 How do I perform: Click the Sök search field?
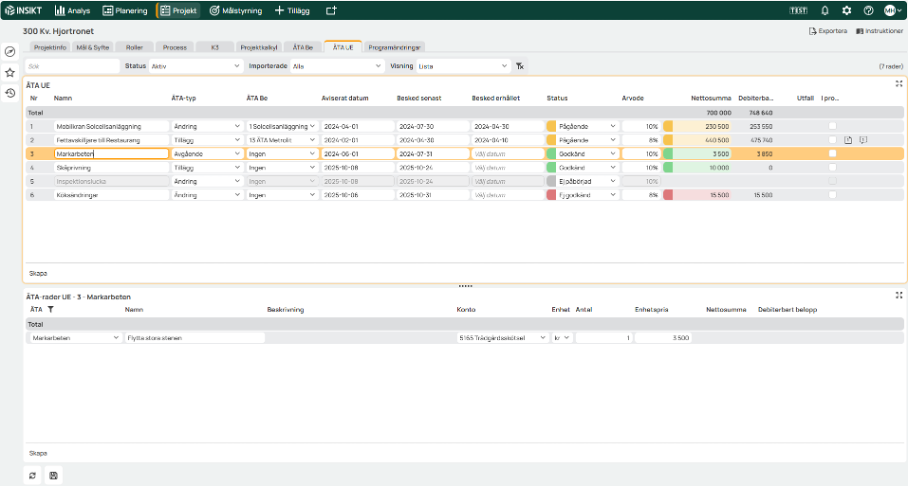70,66
